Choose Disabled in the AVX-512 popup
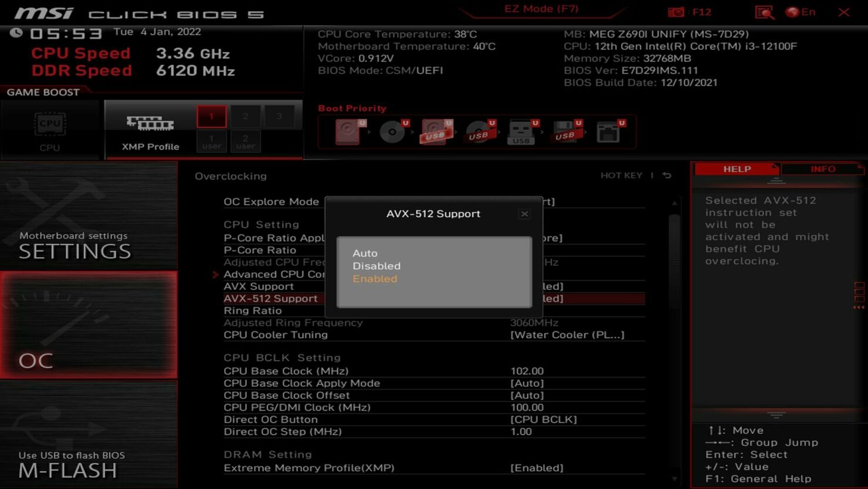 377,265
